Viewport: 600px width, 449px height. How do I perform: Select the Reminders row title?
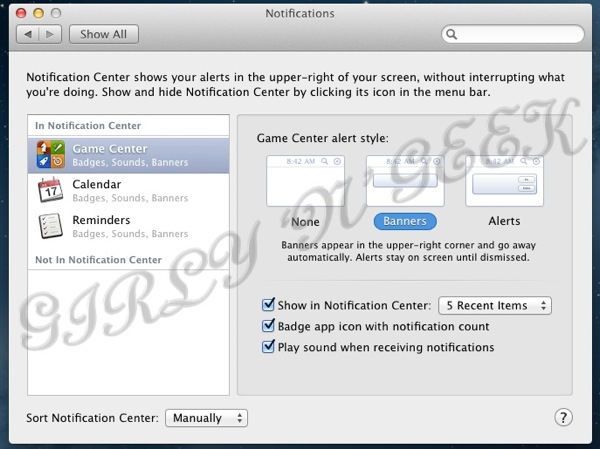coord(101,220)
